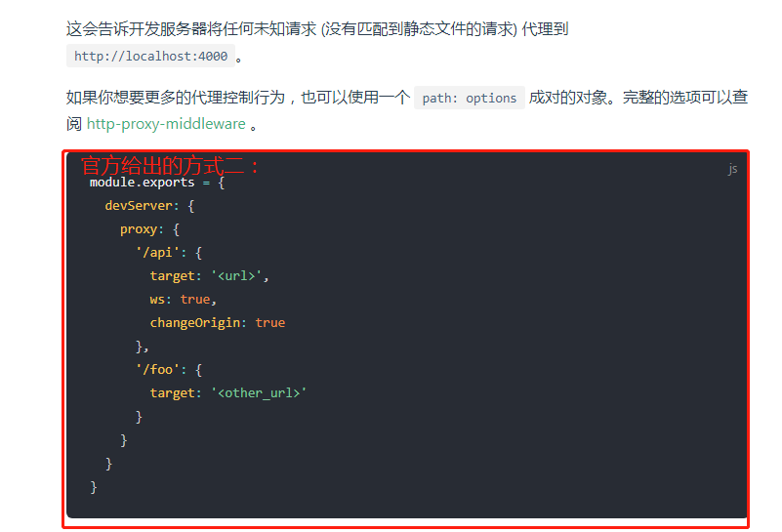Click the target: '<url>' line
Screen dimensions: 782x532
point(210,275)
